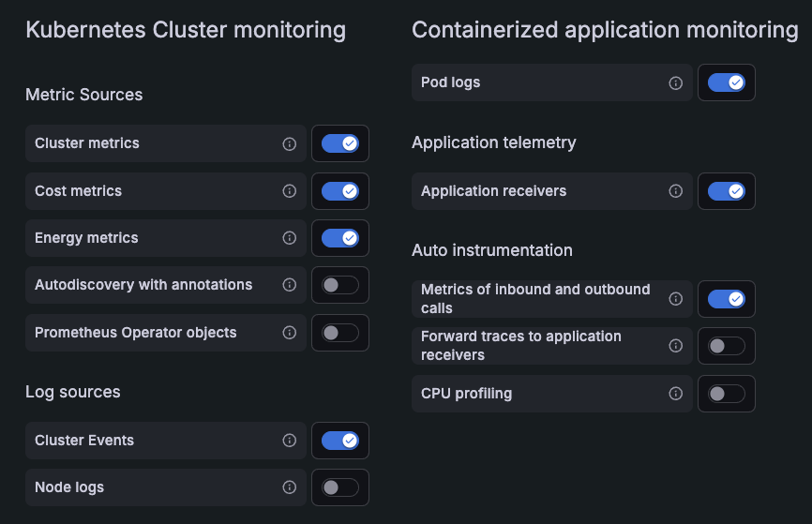Open info icon for Application receivers
This screenshot has height=524, width=812.
[675, 191]
